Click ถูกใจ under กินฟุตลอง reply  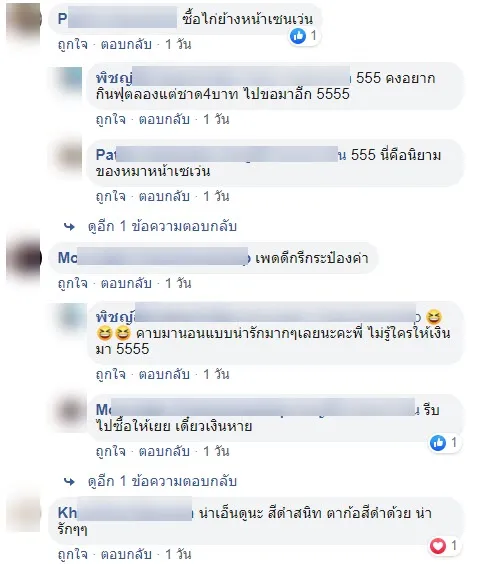tap(111, 119)
